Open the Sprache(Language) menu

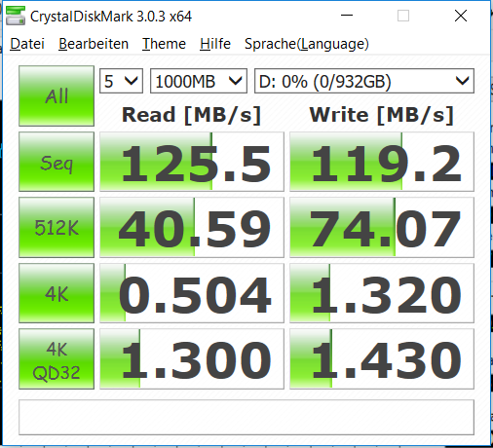pyautogui.click(x=307, y=44)
